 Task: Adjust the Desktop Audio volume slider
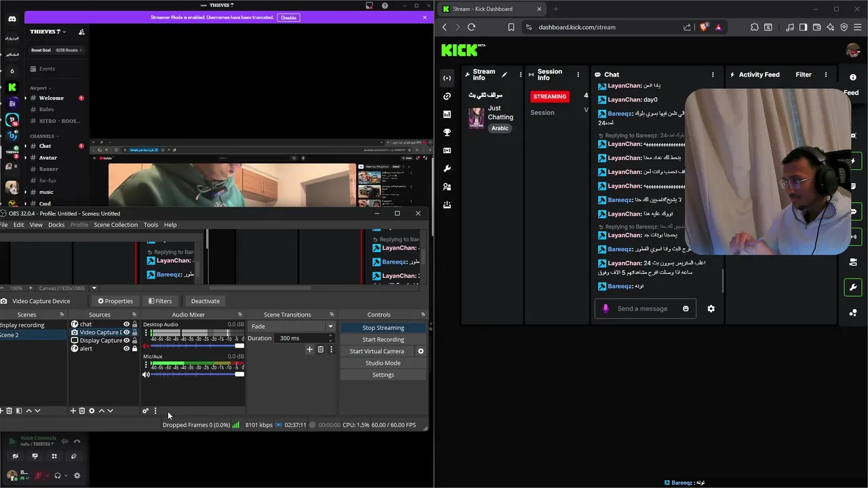(x=197, y=346)
